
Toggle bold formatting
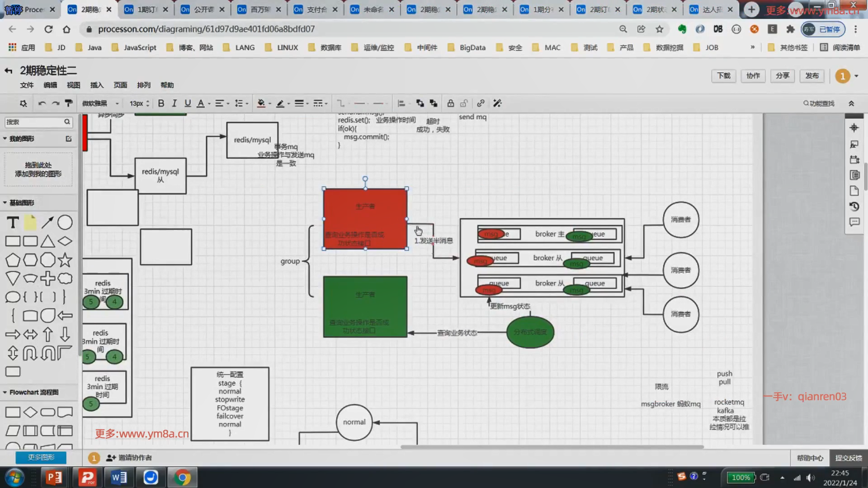(x=161, y=103)
